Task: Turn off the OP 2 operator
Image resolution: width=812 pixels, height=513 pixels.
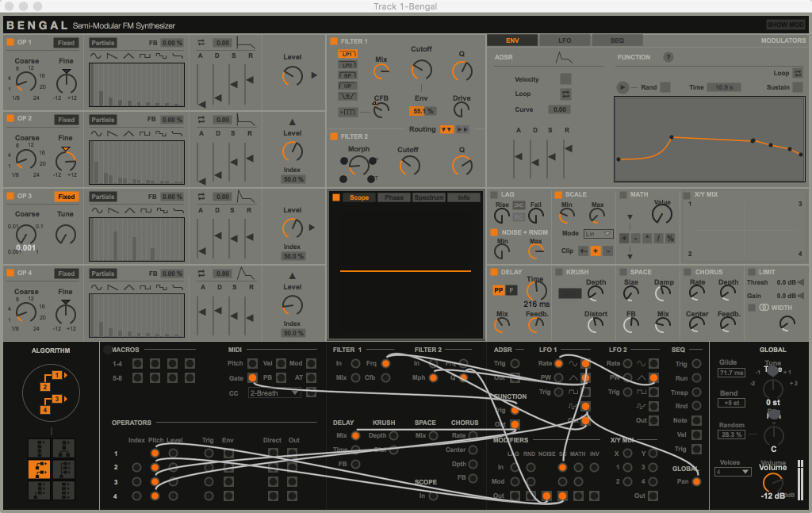Action: tap(10, 119)
